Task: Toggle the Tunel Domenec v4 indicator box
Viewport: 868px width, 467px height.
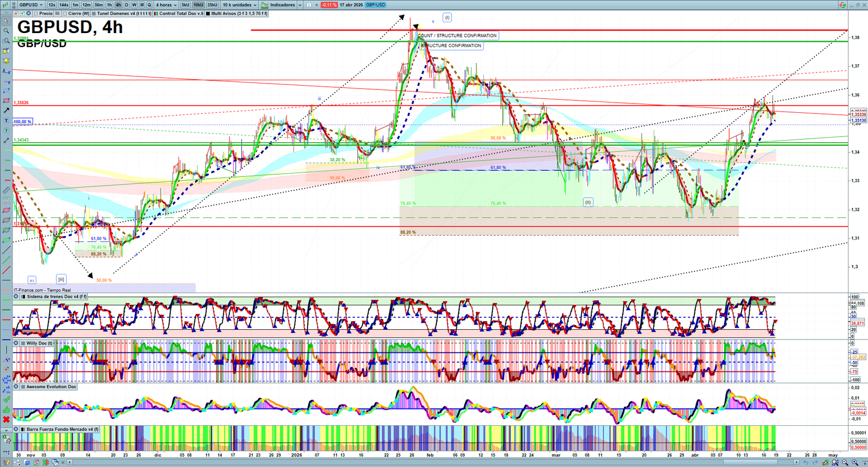Action: tap(94, 14)
